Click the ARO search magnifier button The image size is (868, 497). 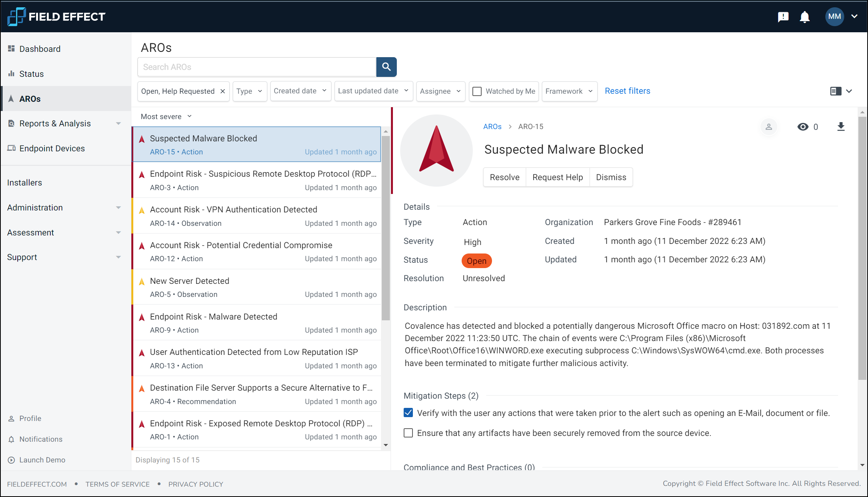click(x=386, y=67)
